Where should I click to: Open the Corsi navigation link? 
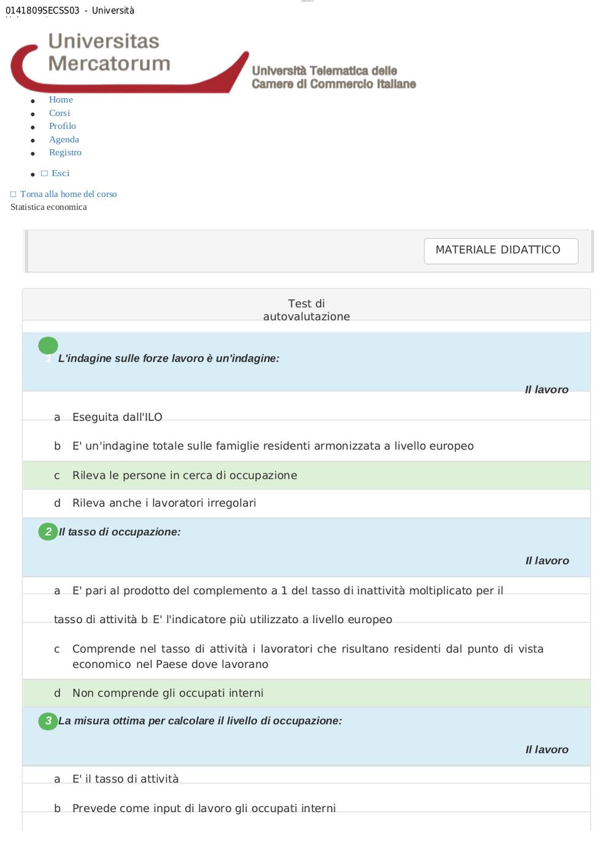point(60,113)
